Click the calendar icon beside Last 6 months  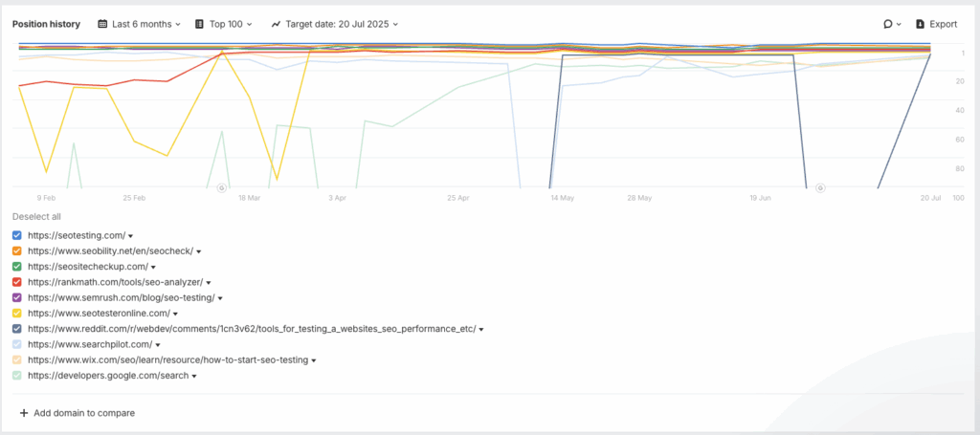[x=102, y=24]
